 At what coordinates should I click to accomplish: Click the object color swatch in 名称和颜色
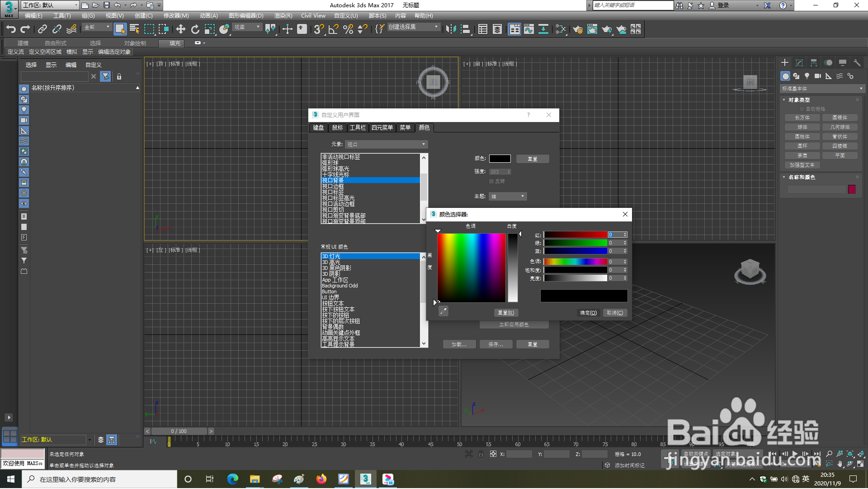(852, 189)
